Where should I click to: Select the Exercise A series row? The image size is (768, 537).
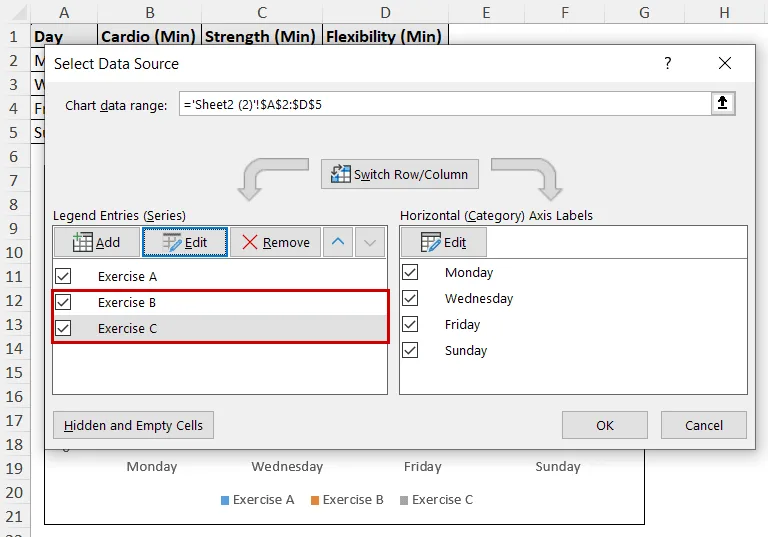click(x=220, y=276)
